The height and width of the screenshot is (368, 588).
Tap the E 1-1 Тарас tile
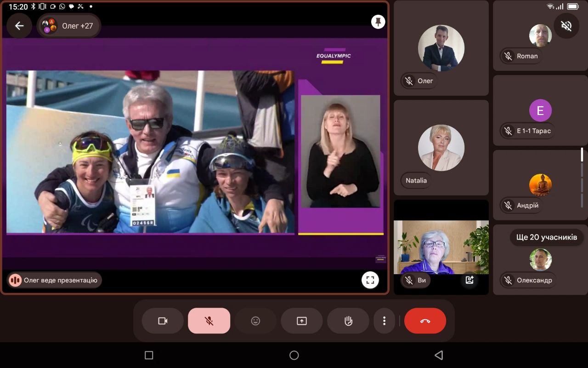tap(540, 111)
